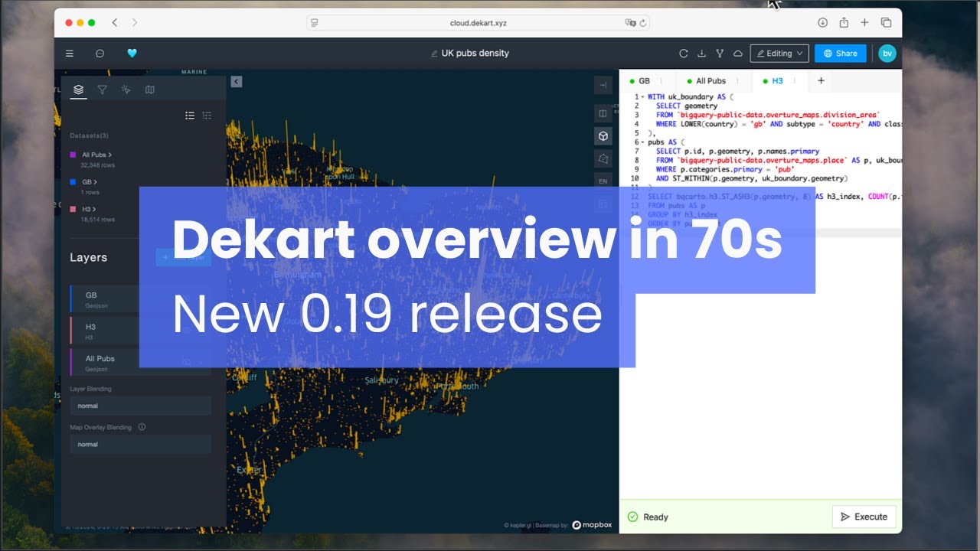
Task: Click the blue heart icon in header
Action: click(132, 54)
